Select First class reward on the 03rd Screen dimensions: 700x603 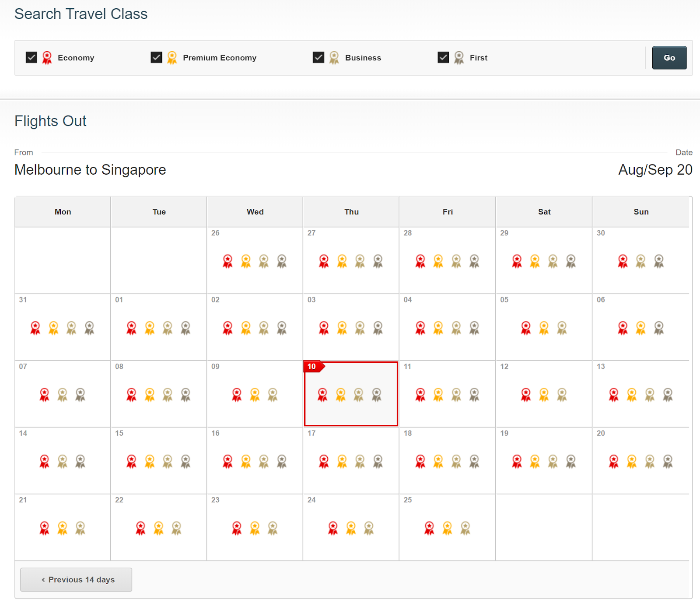point(378,328)
